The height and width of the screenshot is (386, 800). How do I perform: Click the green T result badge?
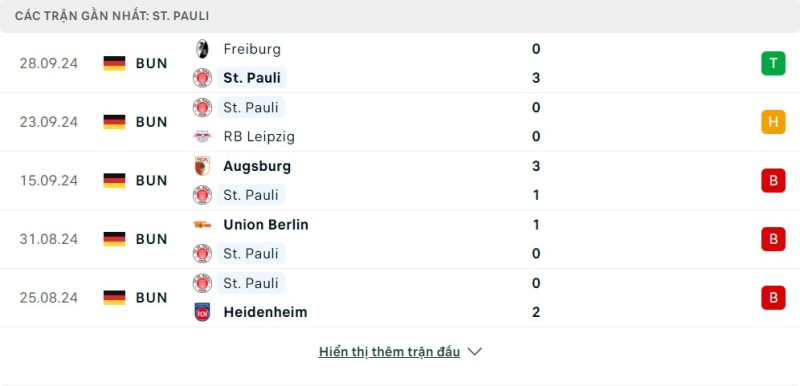click(x=773, y=63)
